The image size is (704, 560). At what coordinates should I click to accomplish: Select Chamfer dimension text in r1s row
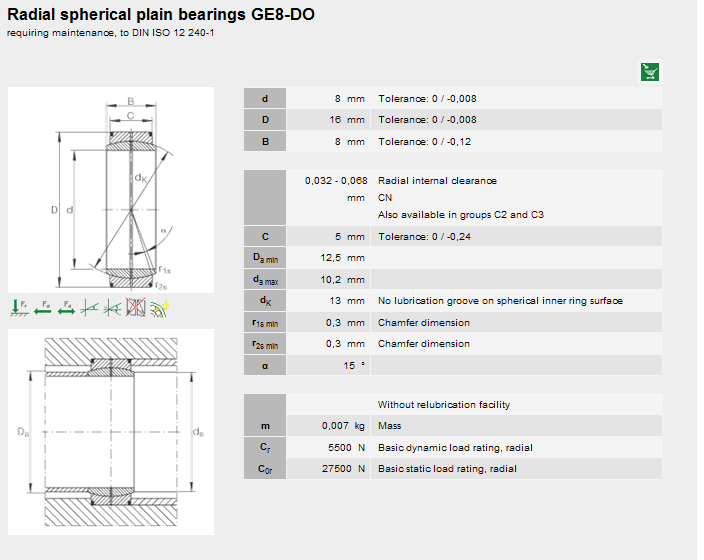pos(424,322)
